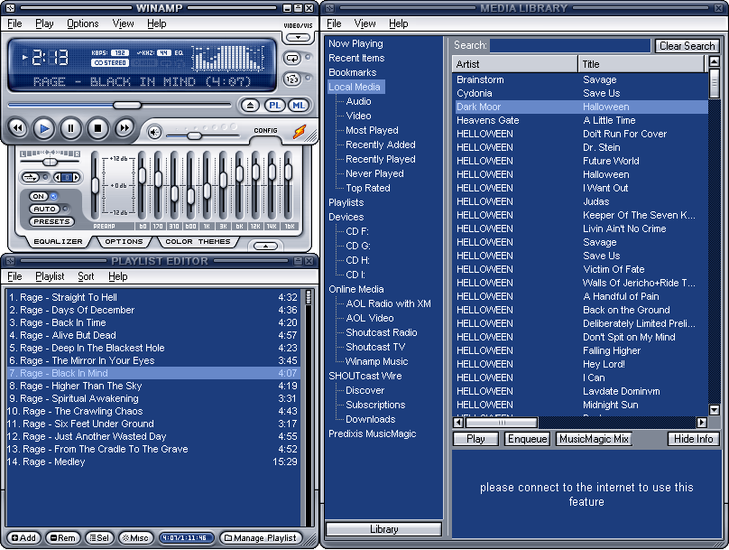729x550 pixels.
Task: Toggle the crossfade button in equalizer
Action: (x=30, y=177)
